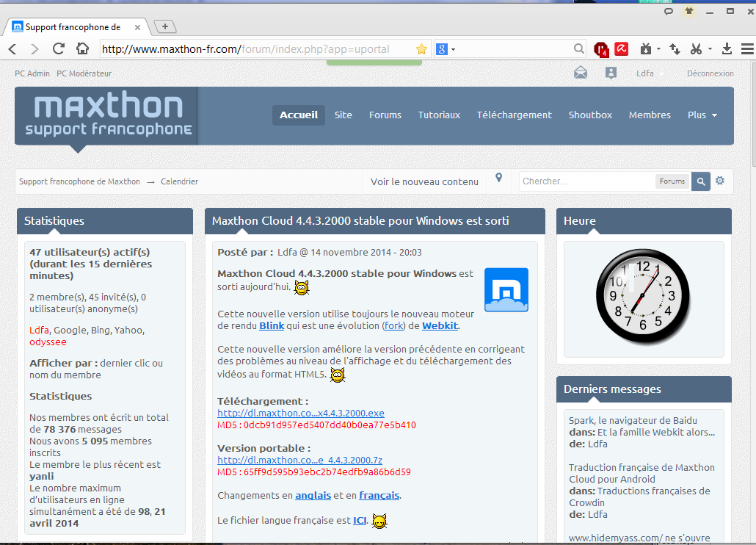Open the browser home page icon

(x=82, y=48)
